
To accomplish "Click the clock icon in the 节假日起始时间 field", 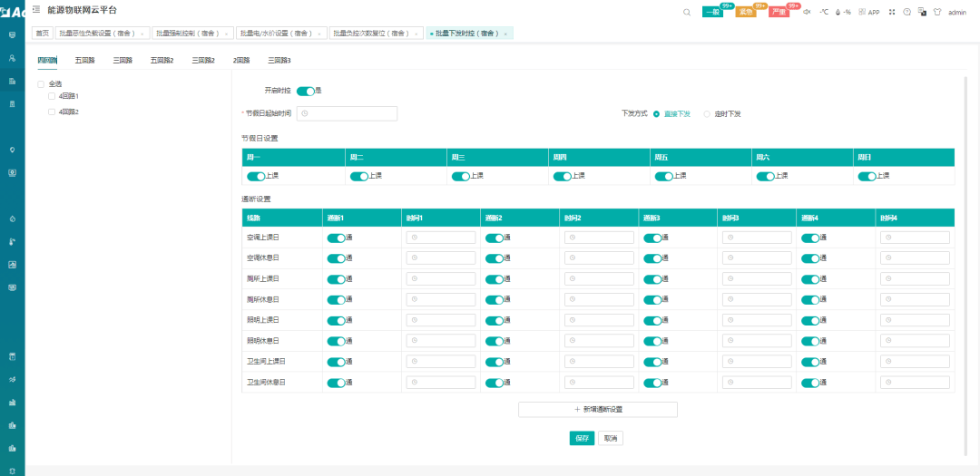I will [x=304, y=113].
